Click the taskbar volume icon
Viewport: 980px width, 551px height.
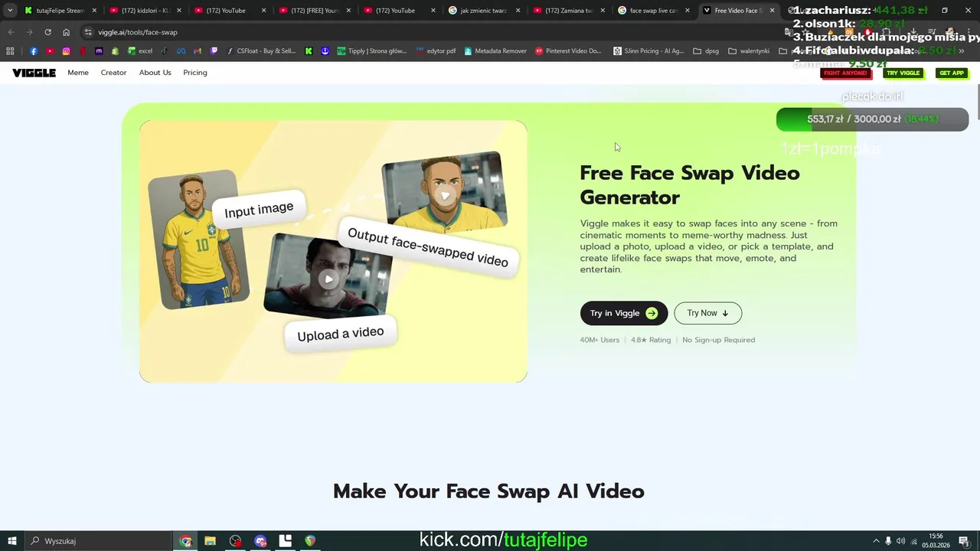tap(900, 541)
